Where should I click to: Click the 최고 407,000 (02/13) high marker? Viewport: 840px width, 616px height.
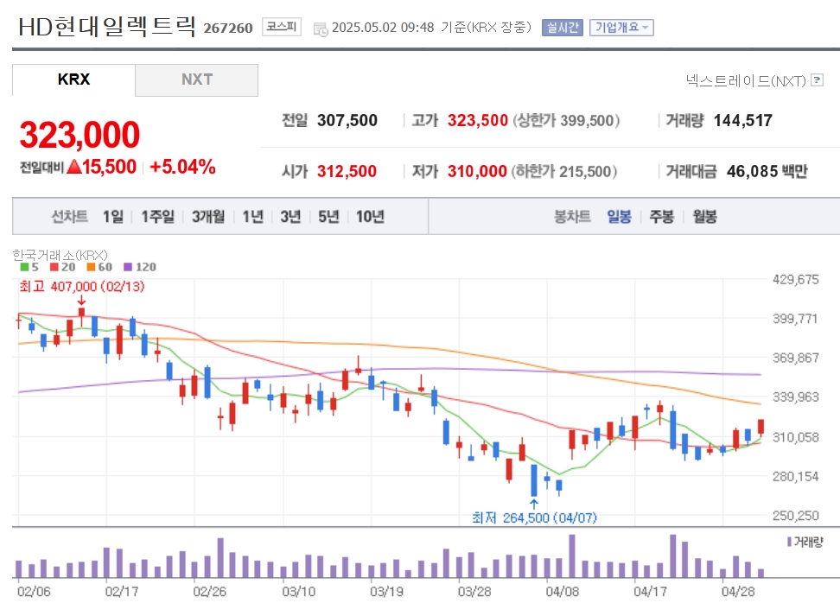82,287
